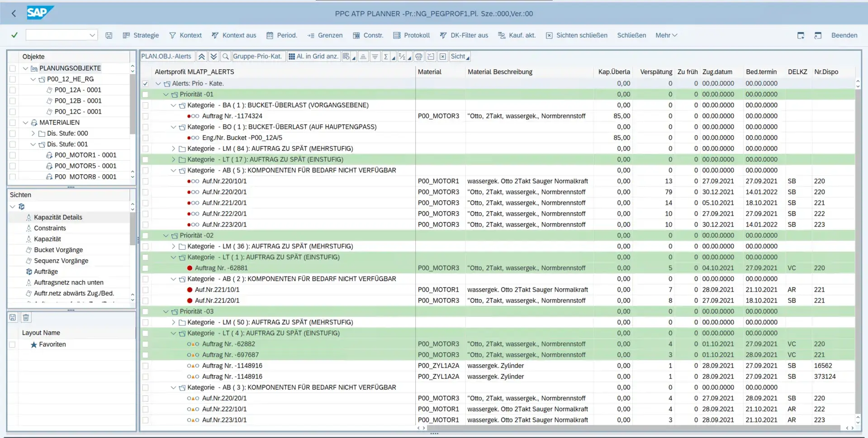Tick the checkbox for Auftrag Nr. -62881 row
Screen dimensions: 868x438
pos(145,268)
